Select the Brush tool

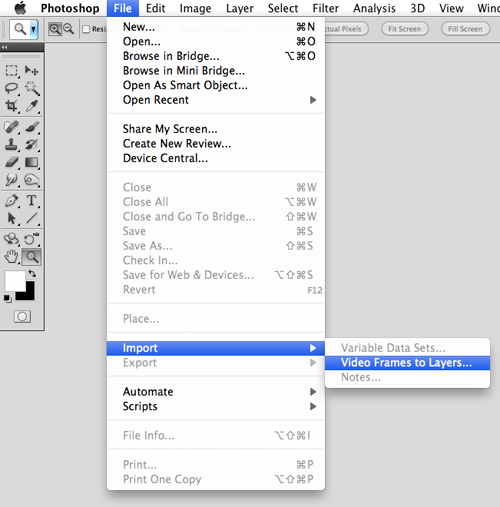click(x=32, y=127)
